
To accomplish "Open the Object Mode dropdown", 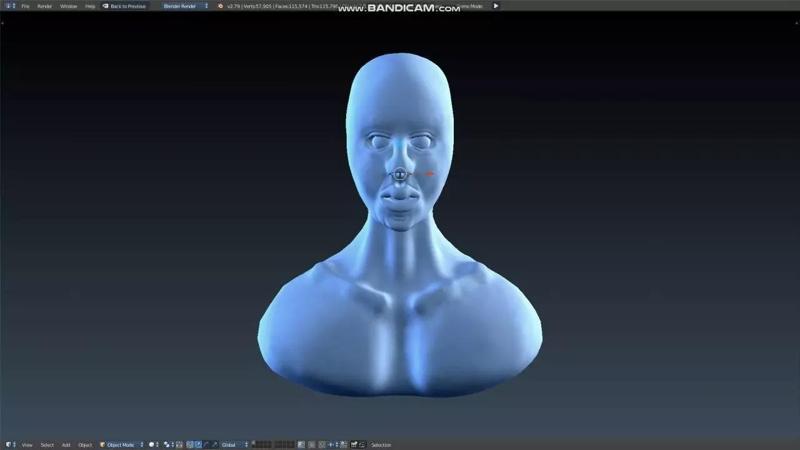I will tap(122, 445).
